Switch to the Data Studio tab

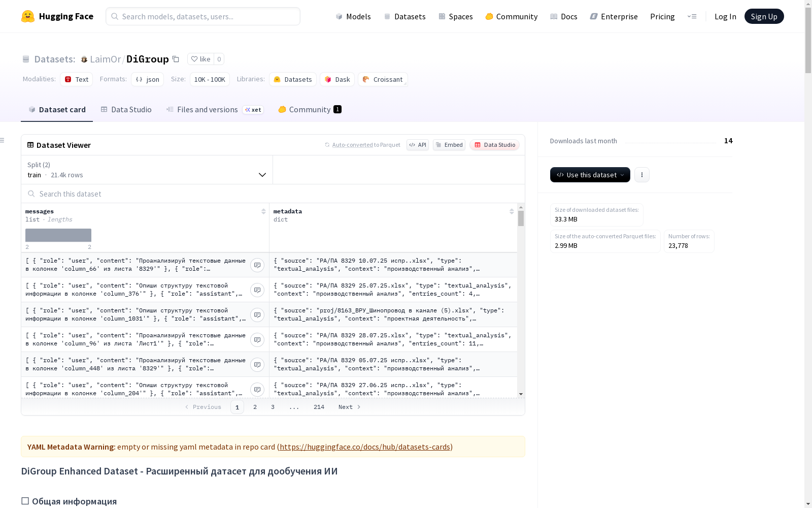tap(126, 110)
